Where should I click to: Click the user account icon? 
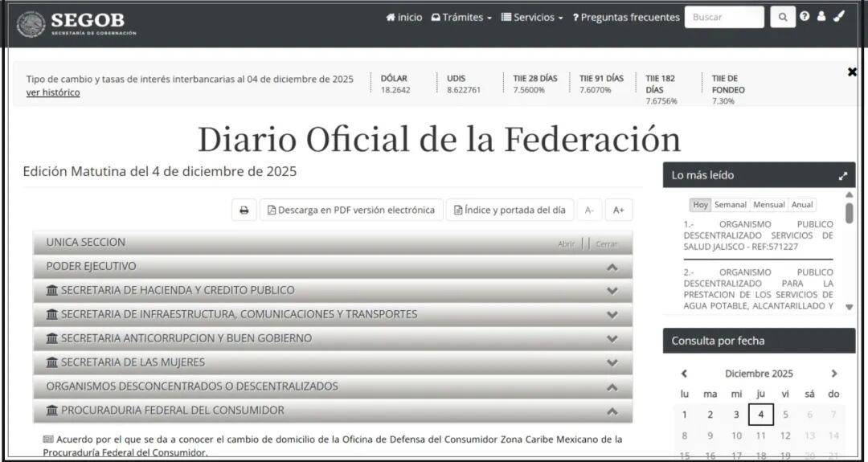coord(821,16)
